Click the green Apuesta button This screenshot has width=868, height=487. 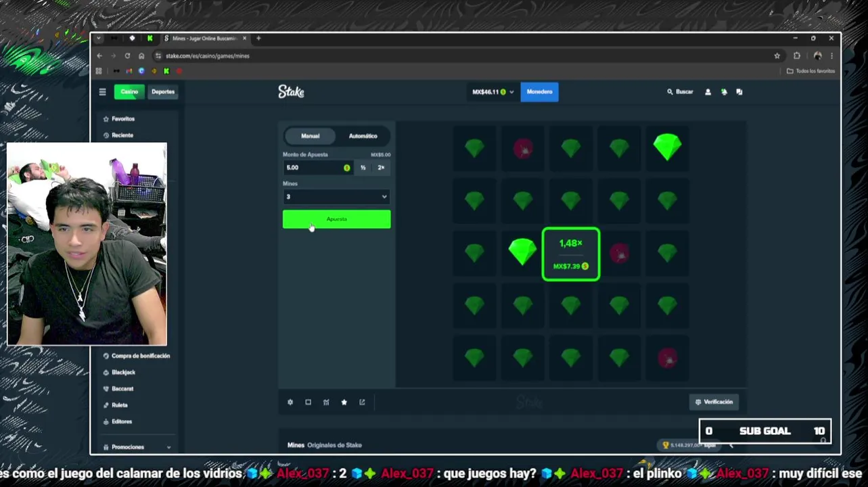[336, 219]
